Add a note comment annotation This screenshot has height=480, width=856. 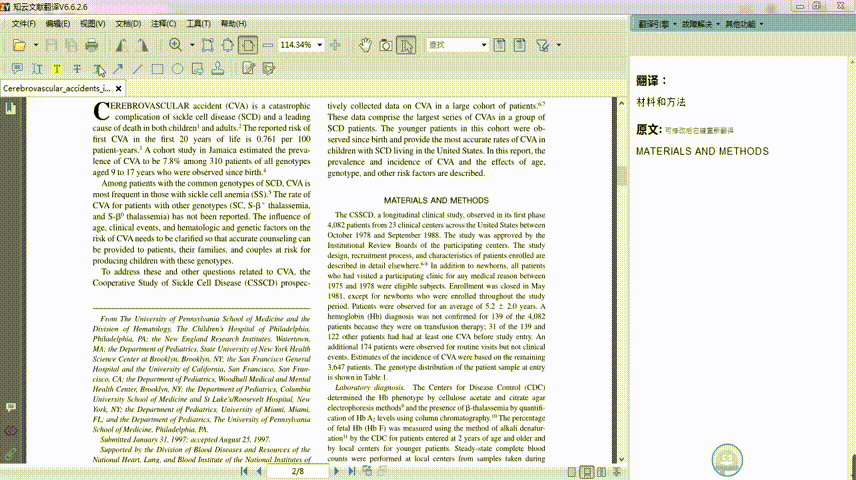pyautogui.click(x=17, y=69)
